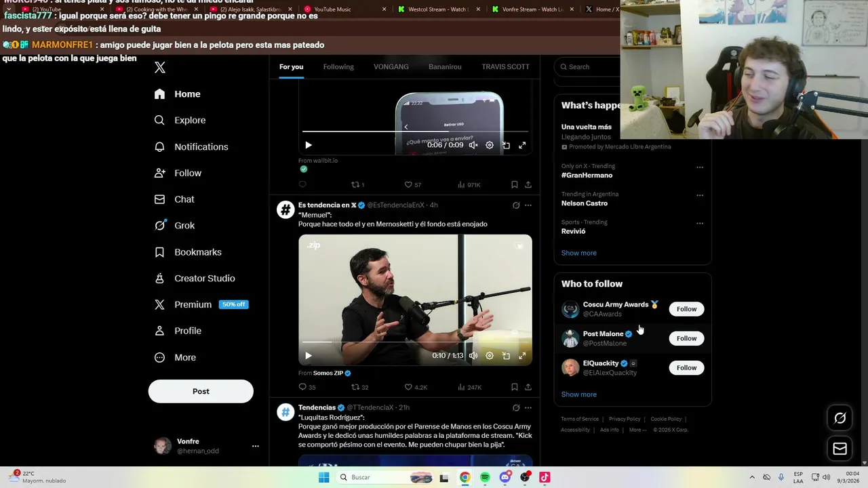This screenshot has height=488, width=868.
Task: Open settings gear on Somos ZIP video
Action: coord(490,356)
